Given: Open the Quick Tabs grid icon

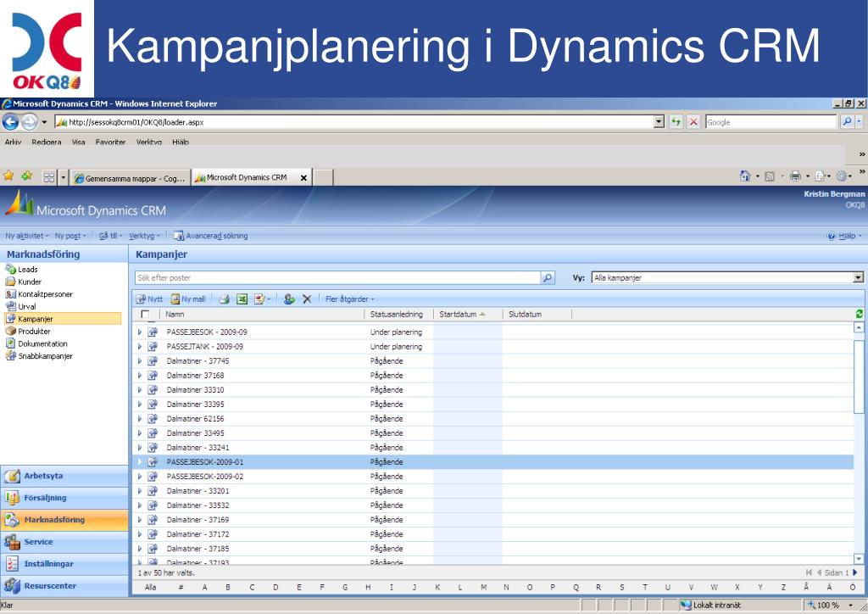Looking at the screenshot, I should 49,177.
